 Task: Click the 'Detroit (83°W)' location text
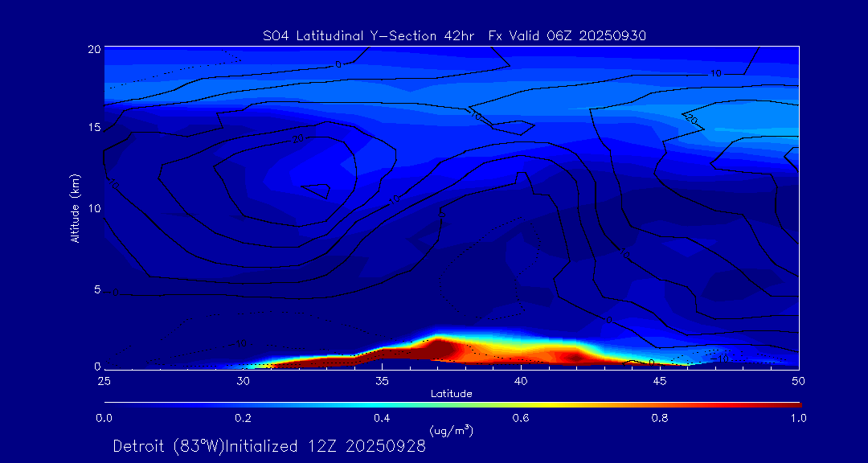pyautogui.click(x=168, y=446)
